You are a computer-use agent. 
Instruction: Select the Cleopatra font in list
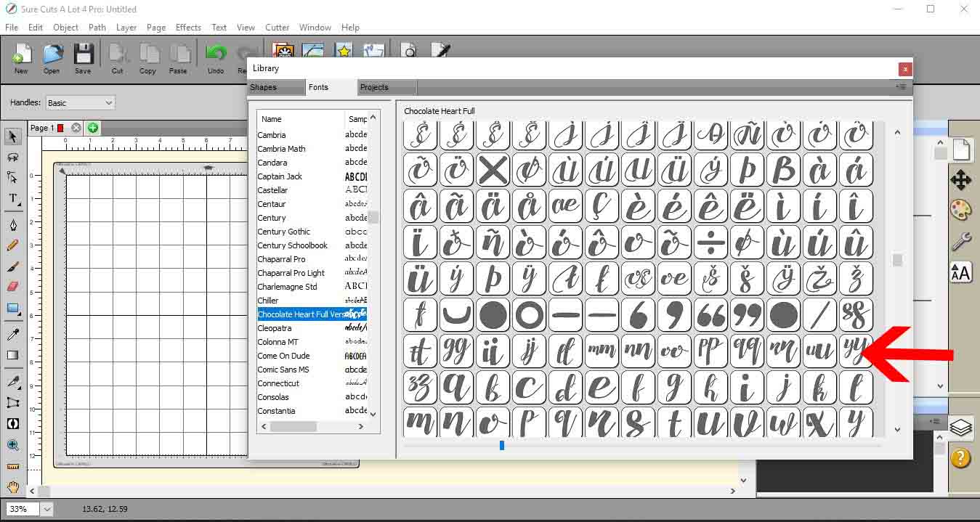point(312,328)
